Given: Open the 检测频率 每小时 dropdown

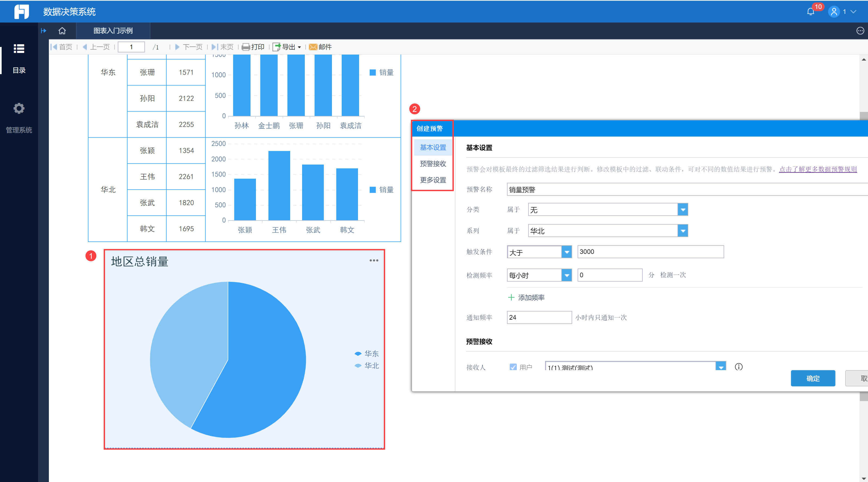Looking at the screenshot, I should [567, 275].
